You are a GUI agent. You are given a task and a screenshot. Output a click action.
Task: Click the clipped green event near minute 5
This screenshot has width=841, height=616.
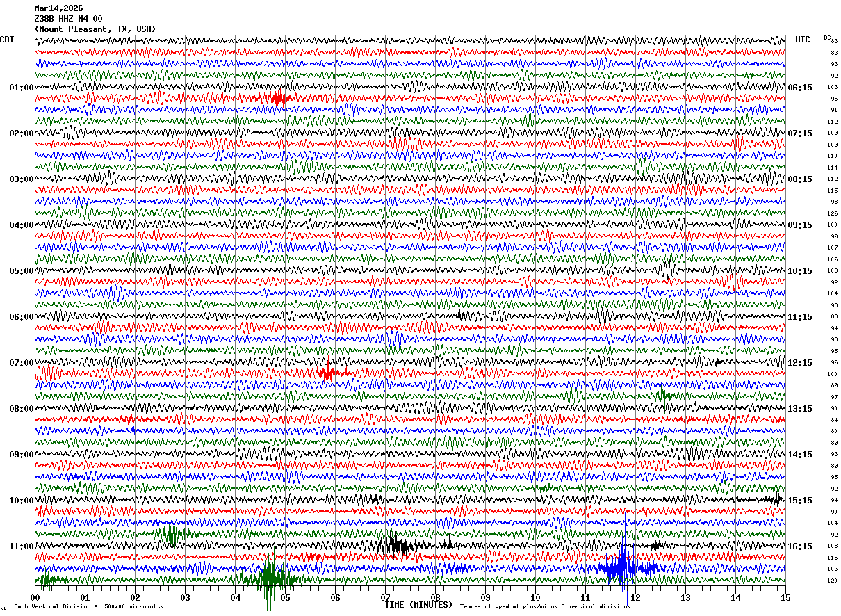tap(268, 580)
